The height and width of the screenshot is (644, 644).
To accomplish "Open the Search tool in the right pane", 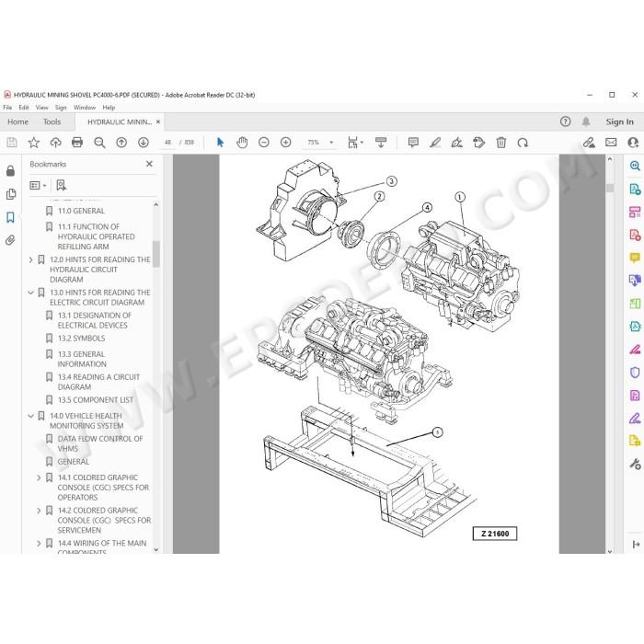I will [x=635, y=166].
